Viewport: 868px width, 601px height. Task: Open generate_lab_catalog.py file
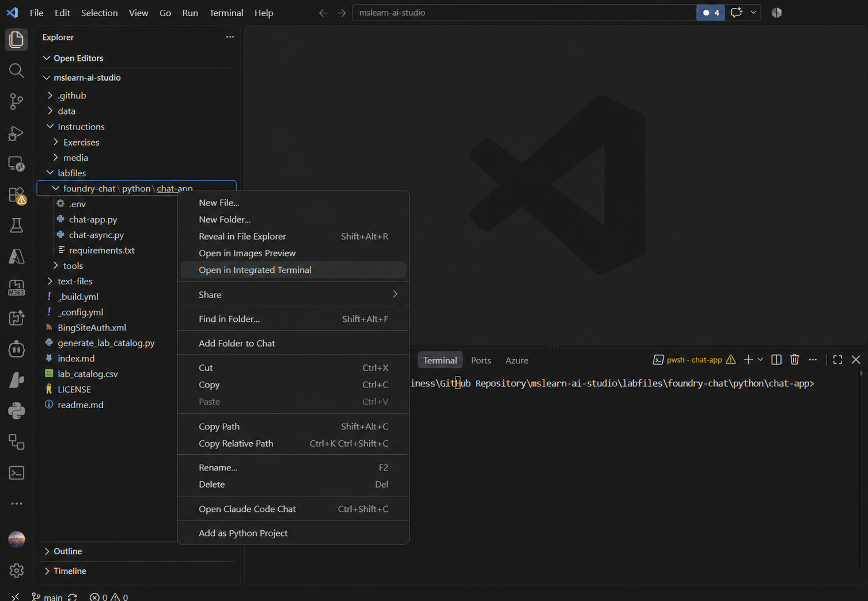pos(106,343)
